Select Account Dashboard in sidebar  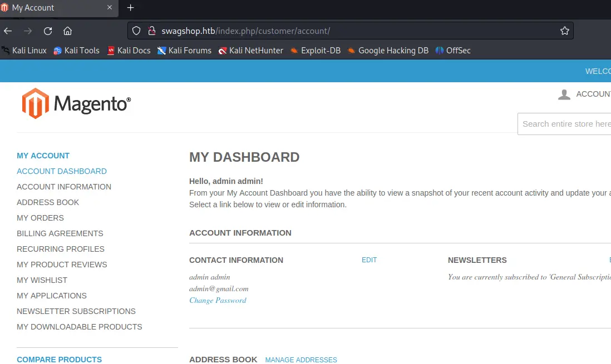point(62,171)
